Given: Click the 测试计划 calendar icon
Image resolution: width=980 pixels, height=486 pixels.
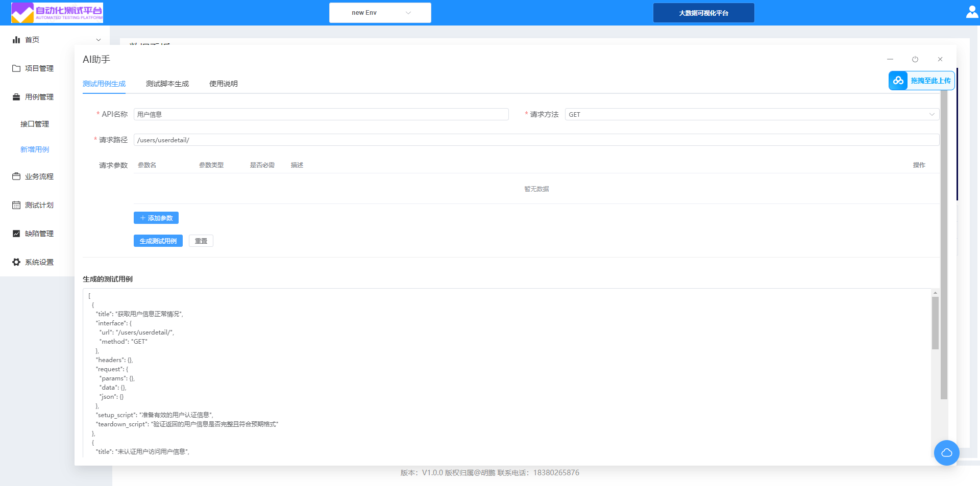Looking at the screenshot, I should pyautogui.click(x=16, y=205).
